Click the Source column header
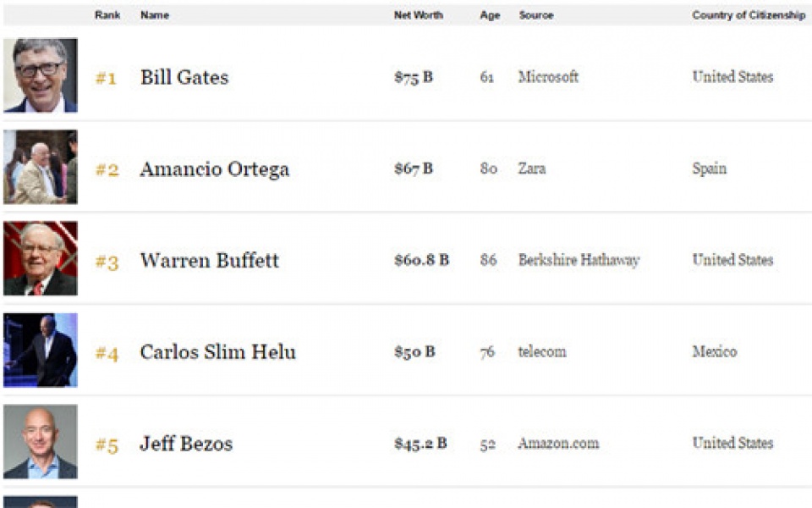This screenshot has width=812, height=508. 535,15
